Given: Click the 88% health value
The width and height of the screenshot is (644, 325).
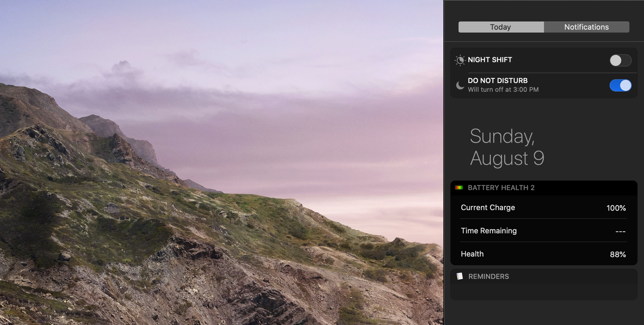Looking at the screenshot, I should (x=618, y=254).
